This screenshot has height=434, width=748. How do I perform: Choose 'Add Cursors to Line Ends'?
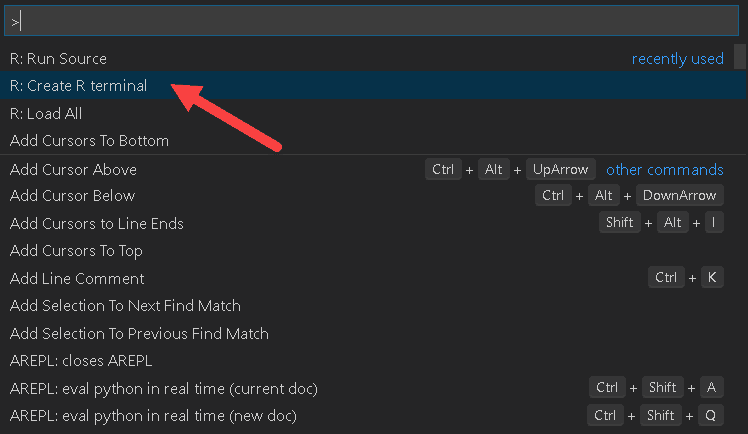point(97,224)
